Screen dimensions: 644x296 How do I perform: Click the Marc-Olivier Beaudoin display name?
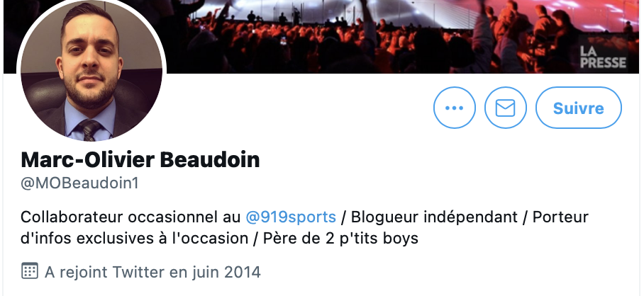pyautogui.click(x=140, y=159)
